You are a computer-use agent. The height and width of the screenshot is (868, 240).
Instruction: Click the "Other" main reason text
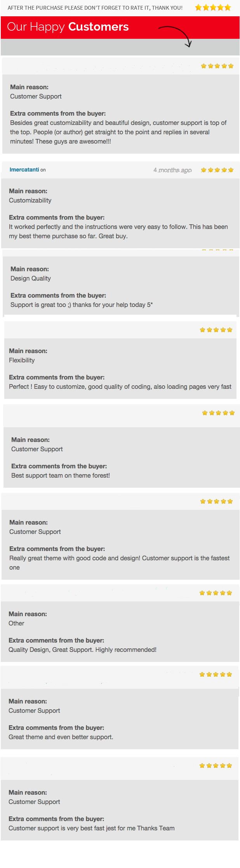[16, 623]
